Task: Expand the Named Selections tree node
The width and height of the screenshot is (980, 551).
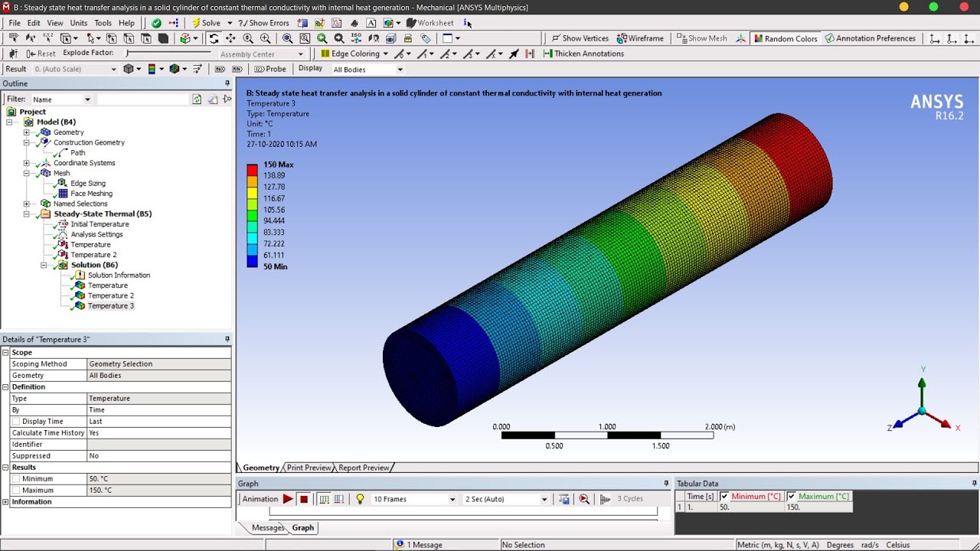Action: click(27, 204)
